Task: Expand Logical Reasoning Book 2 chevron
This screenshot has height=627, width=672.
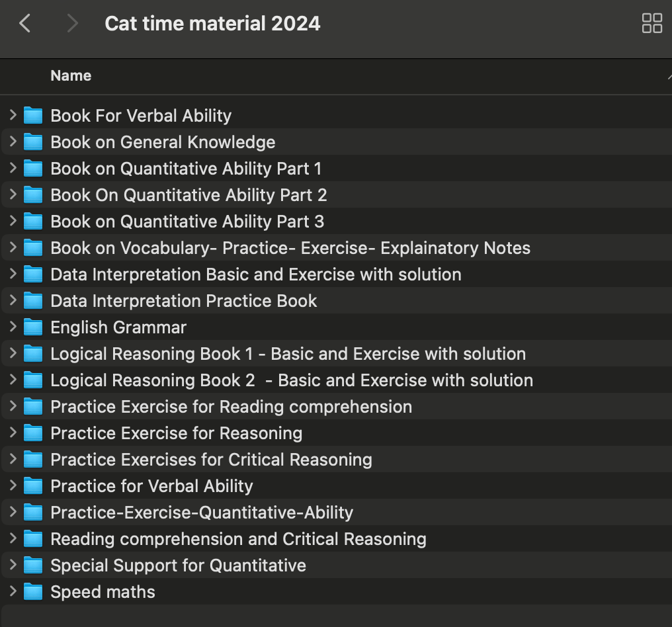Action: (13, 380)
